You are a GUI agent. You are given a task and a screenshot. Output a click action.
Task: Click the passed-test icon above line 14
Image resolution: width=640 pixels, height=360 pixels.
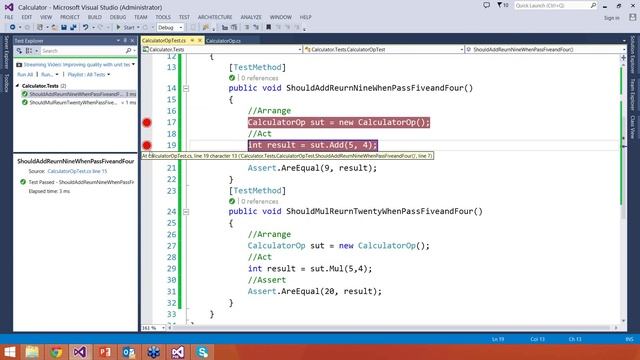232,78
